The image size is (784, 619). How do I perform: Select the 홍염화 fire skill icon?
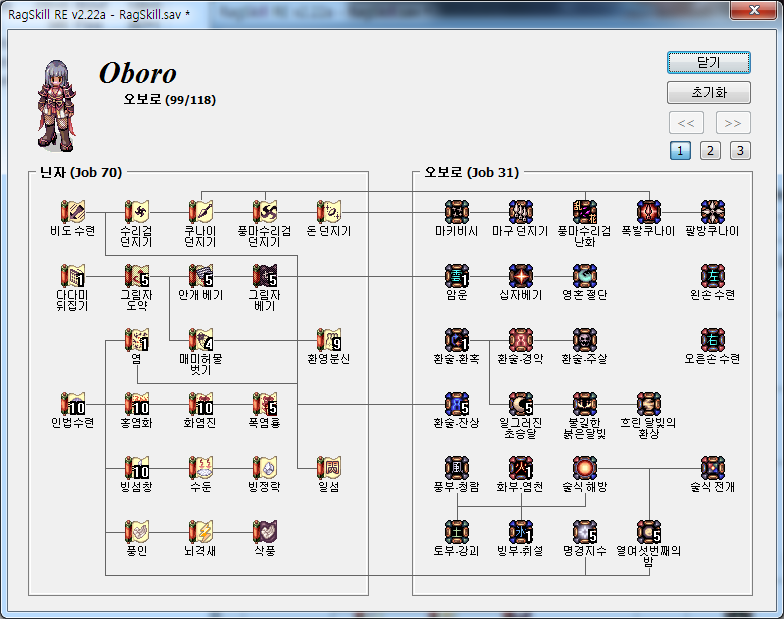click(137, 403)
